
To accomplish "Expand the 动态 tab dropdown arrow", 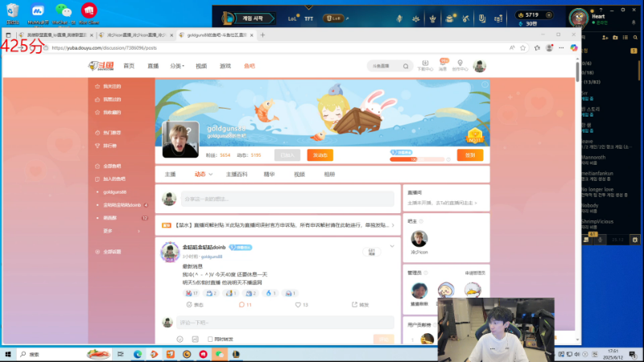I will point(211,175).
